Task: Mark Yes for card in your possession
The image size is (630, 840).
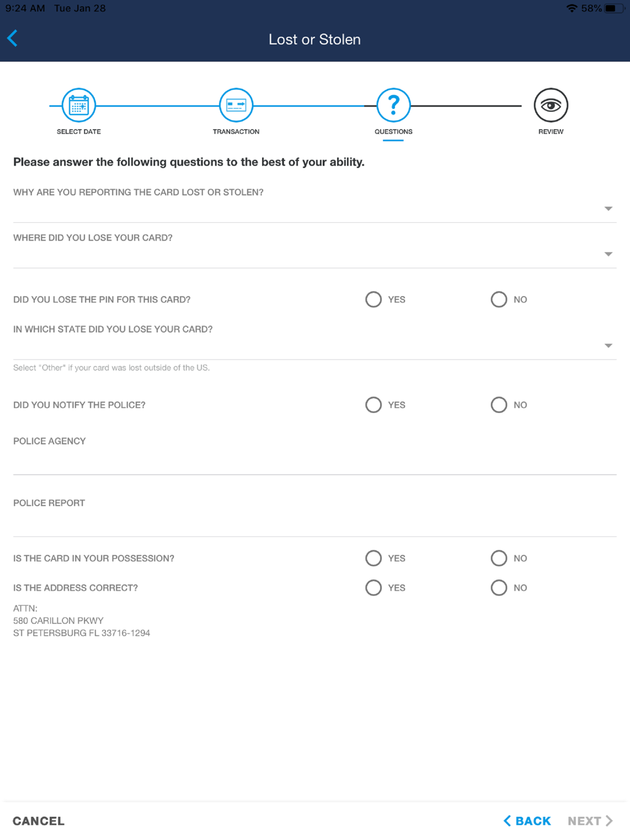Action: 374,558
